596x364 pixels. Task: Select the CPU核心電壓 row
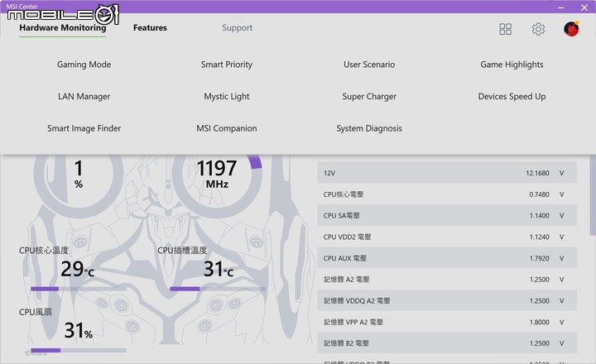point(447,194)
